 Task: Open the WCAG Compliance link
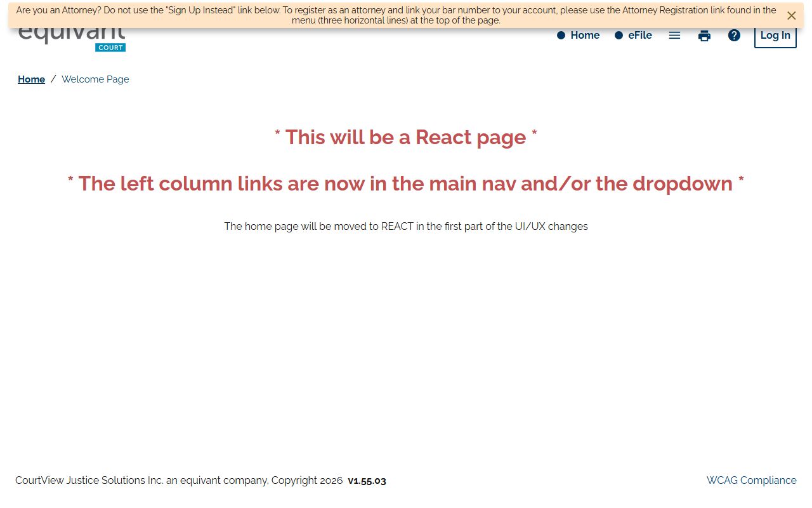[752, 481]
